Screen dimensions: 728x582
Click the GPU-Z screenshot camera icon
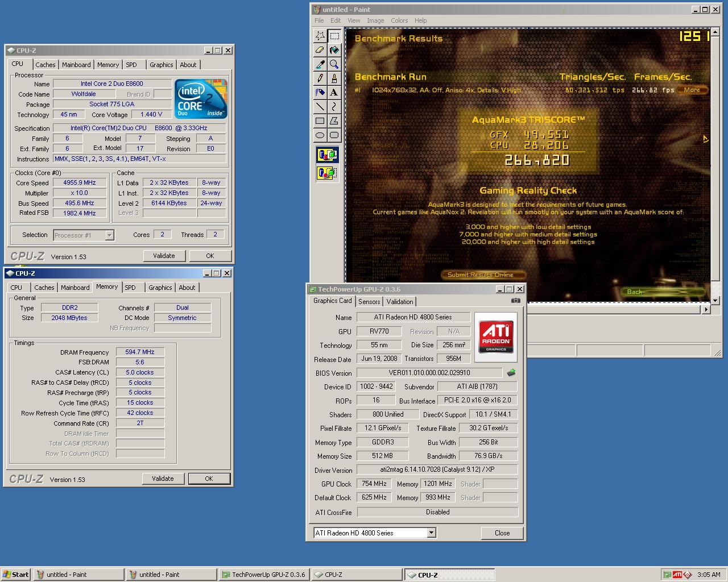[515, 301]
